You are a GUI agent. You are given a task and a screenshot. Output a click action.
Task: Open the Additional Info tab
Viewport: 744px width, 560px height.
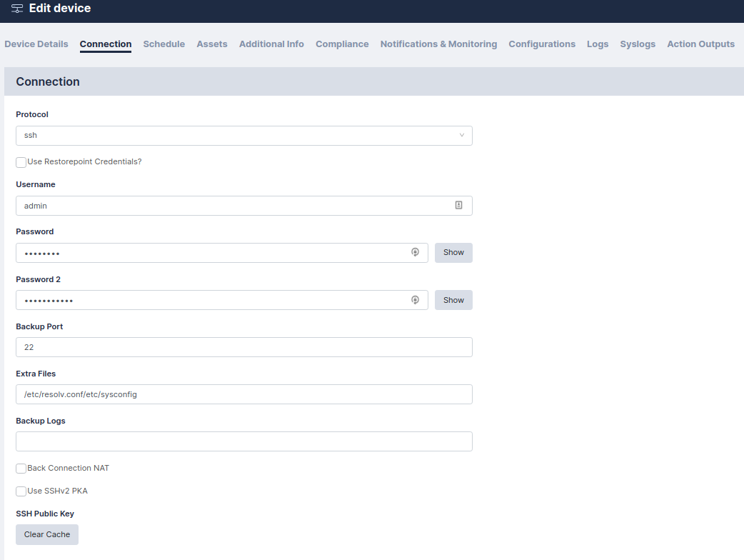271,44
